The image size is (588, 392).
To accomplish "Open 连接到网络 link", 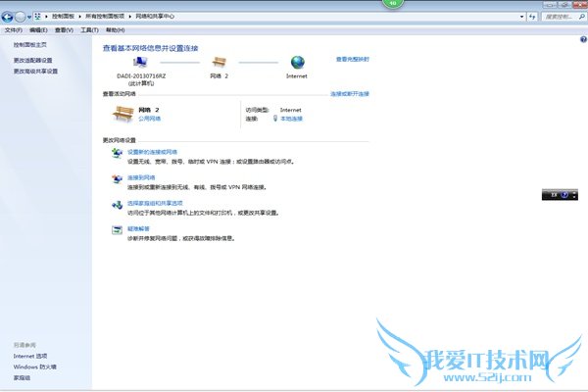I will click(x=141, y=177).
